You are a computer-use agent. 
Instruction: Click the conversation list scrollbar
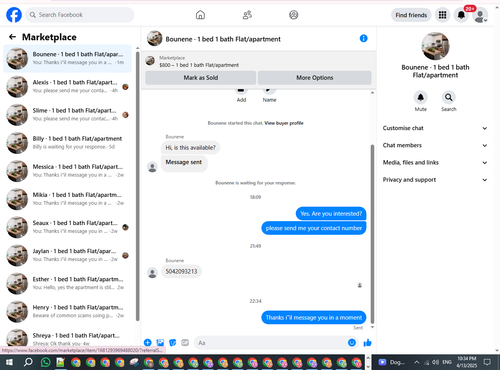[x=137, y=186]
